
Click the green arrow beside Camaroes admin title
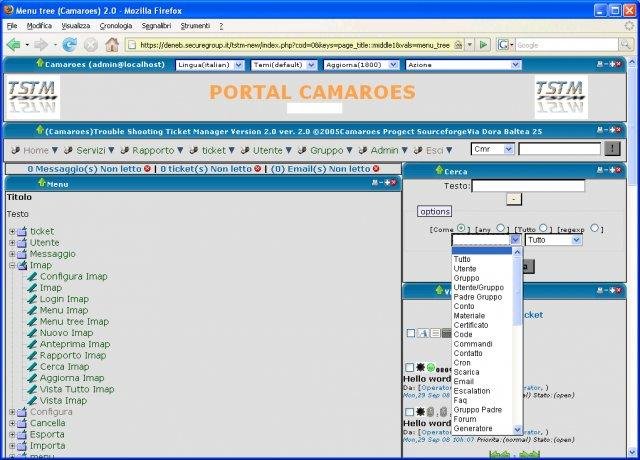(40, 63)
